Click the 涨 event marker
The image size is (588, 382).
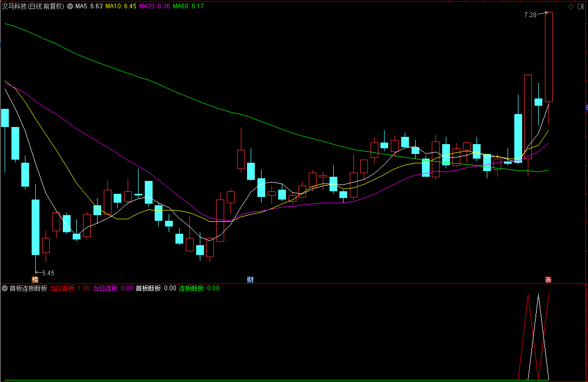548,280
